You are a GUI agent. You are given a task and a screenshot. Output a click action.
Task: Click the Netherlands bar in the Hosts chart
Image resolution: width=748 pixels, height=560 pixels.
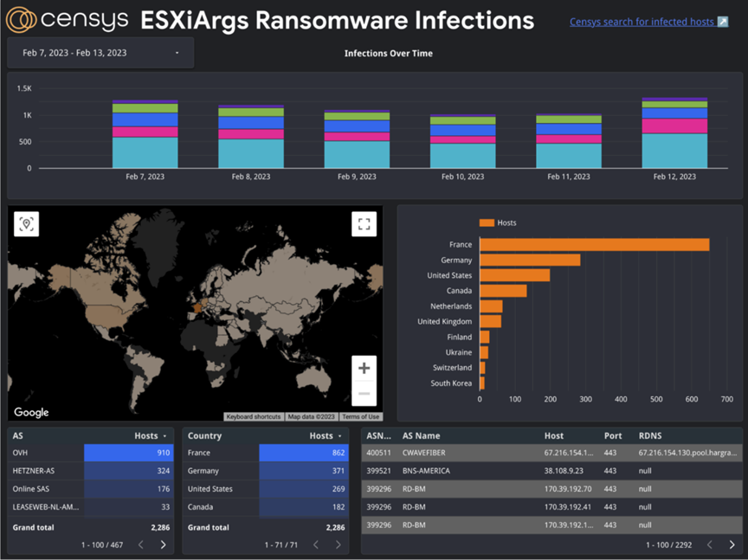[491, 306]
